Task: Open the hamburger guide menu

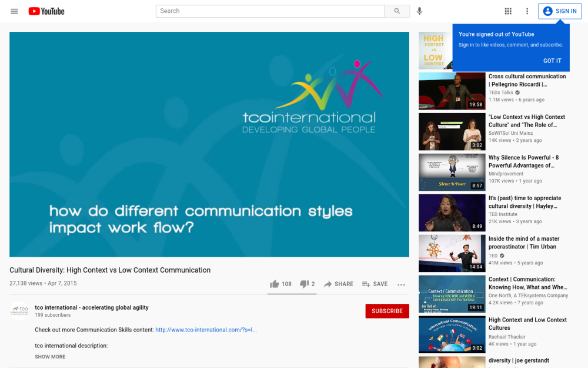Action: [14, 11]
